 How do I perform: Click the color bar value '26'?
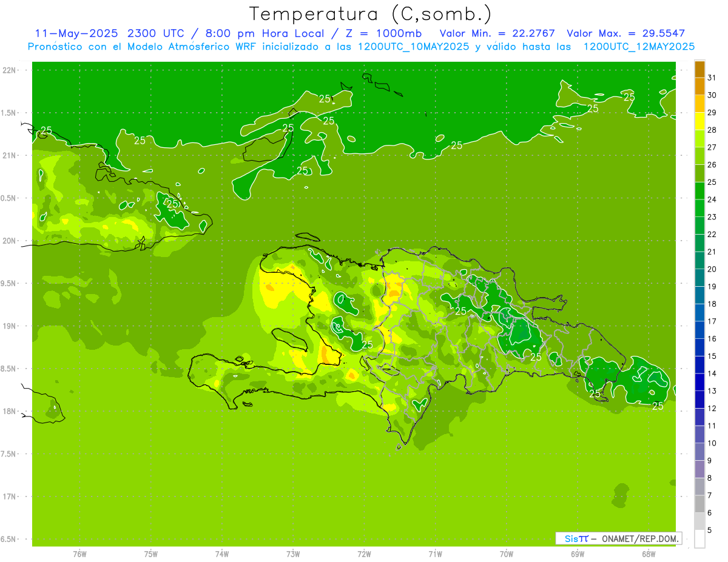pyautogui.click(x=712, y=164)
